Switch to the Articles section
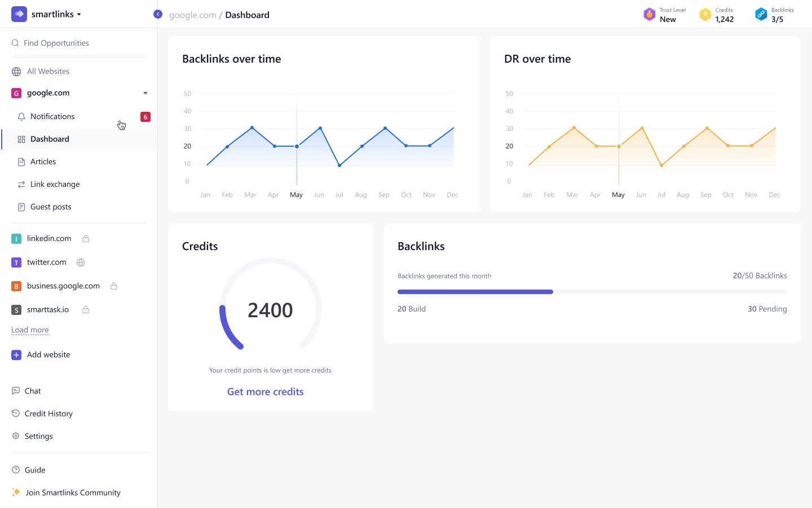 42,161
